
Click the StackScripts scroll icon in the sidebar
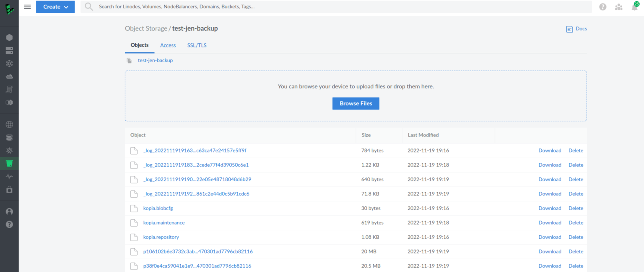coord(9,89)
